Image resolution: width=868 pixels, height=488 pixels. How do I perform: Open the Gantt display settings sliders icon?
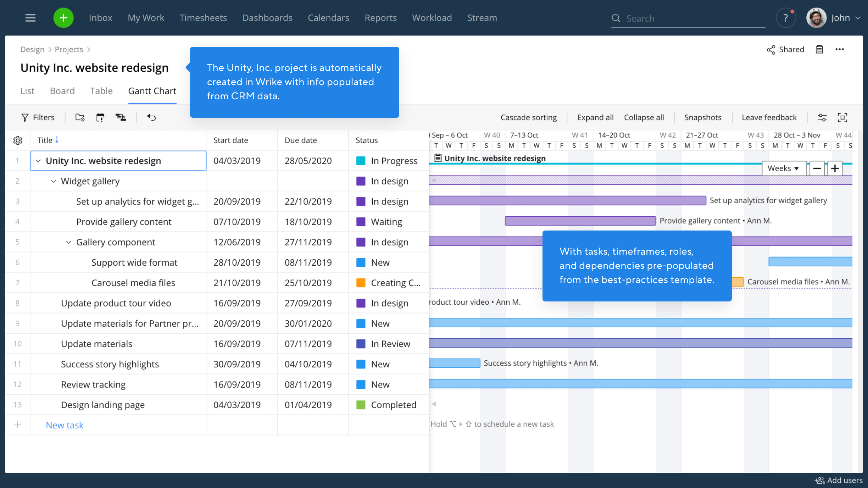coord(822,117)
